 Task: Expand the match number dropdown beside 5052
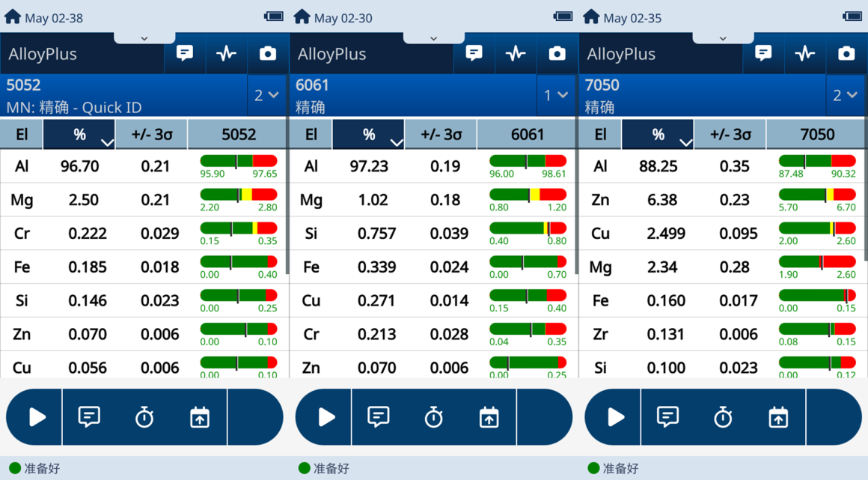(266, 95)
